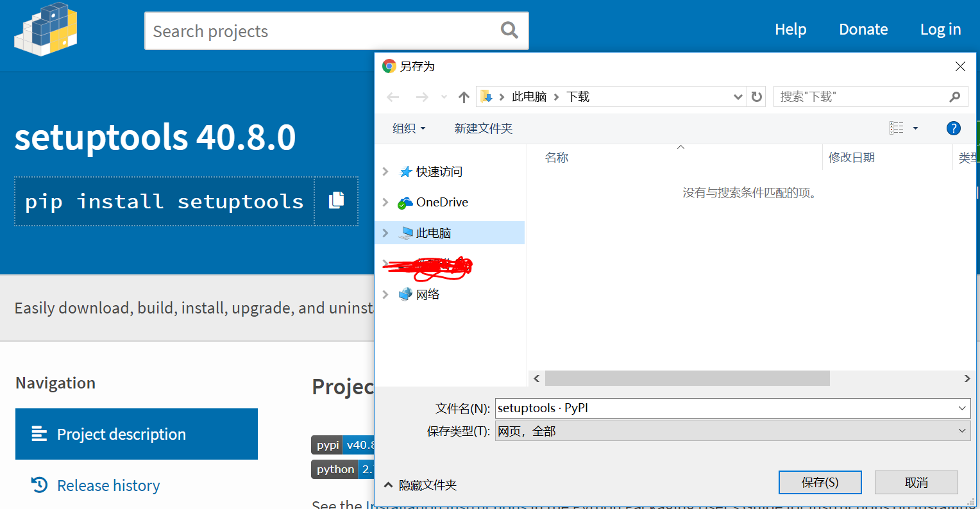Select Project description in navigation

[x=121, y=434]
